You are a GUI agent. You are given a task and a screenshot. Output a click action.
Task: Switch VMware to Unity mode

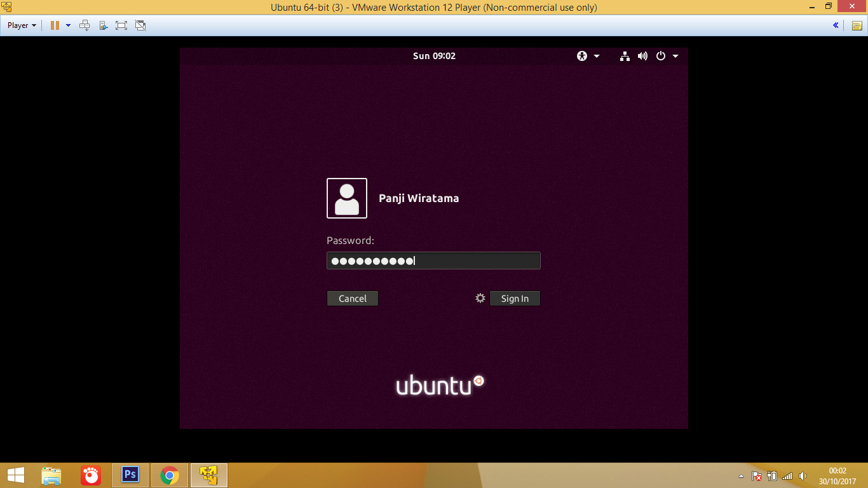[x=140, y=25]
